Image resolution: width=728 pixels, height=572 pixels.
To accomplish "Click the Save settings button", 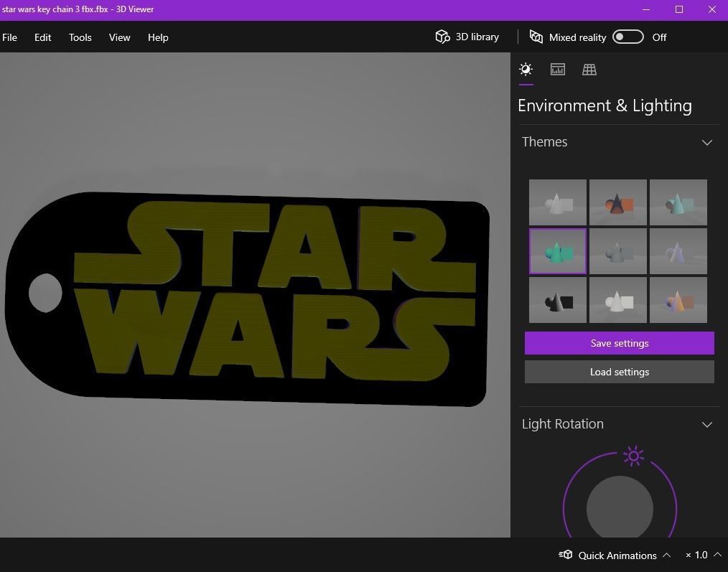I will (x=620, y=343).
